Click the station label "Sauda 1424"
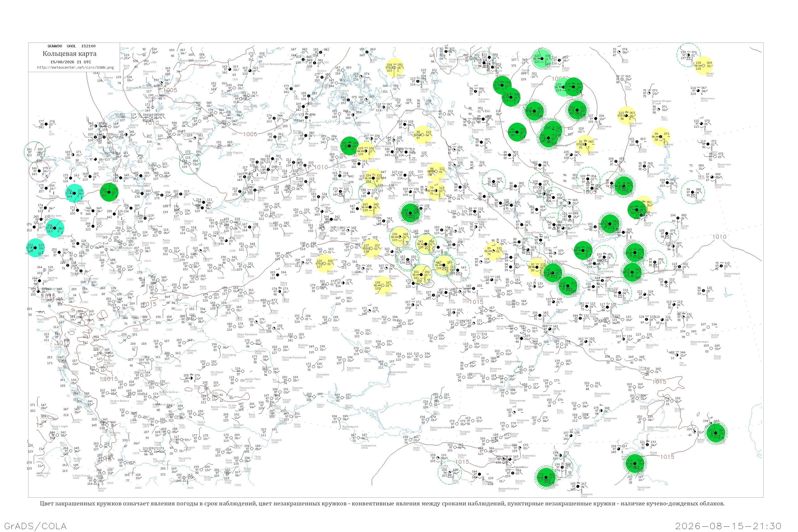Screen dimensions: 798x532 pos(126,67)
